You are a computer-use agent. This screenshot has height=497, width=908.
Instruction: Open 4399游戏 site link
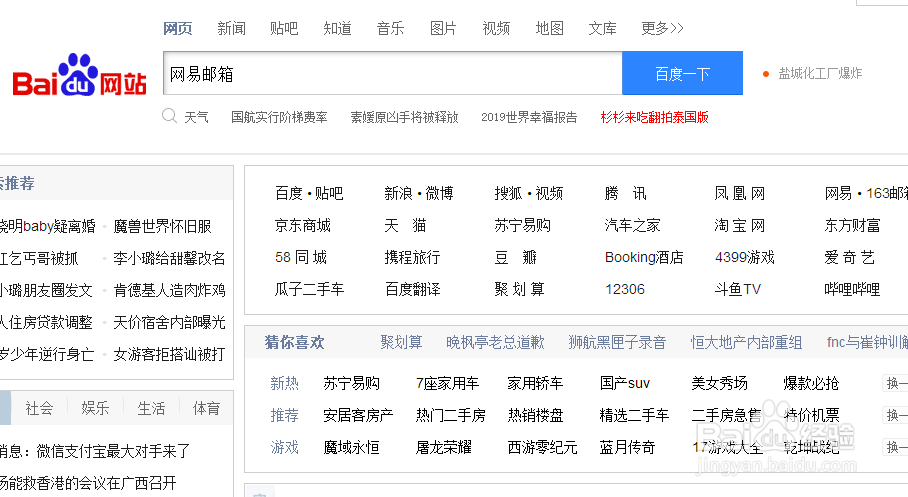(x=744, y=257)
